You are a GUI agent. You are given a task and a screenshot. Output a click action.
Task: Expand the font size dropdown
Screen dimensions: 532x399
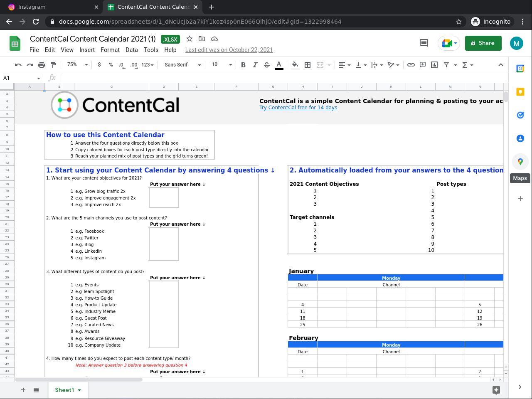pyautogui.click(x=222, y=65)
